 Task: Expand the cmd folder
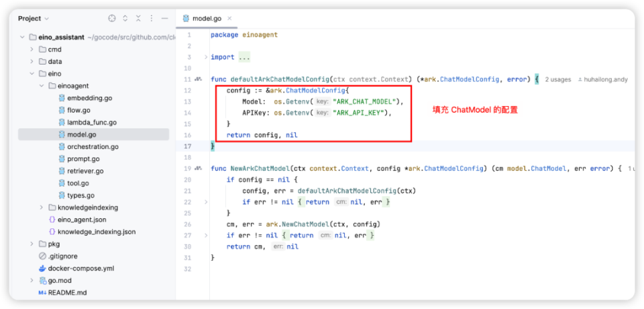coord(32,49)
